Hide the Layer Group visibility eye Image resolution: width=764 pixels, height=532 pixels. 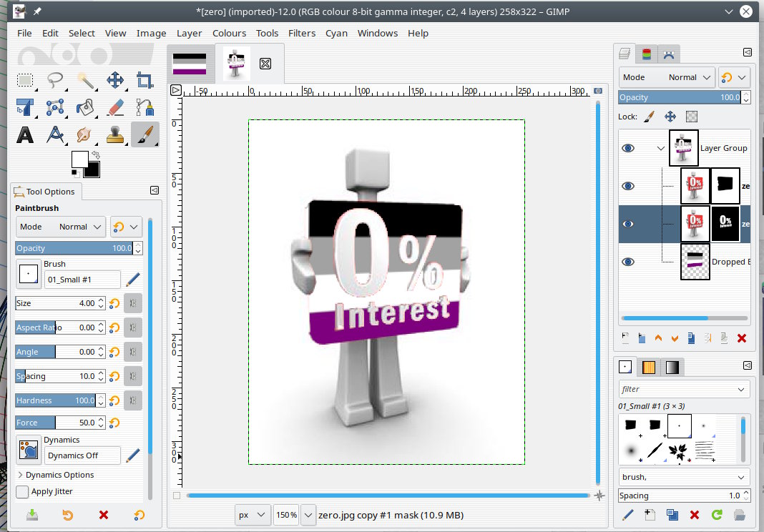pos(628,148)
